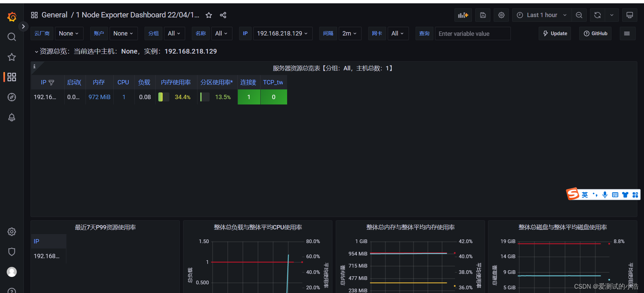Click Sogou input method S logo

573,194
